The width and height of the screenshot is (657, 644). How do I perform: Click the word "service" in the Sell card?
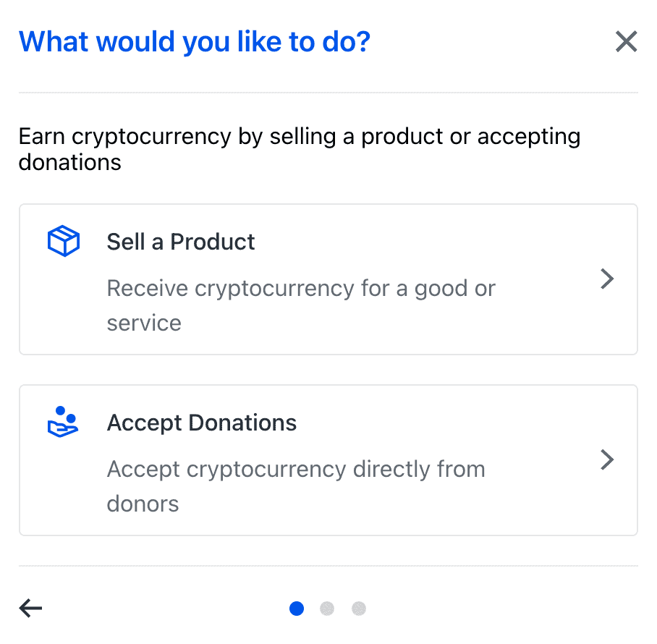[x=144, y=323]
